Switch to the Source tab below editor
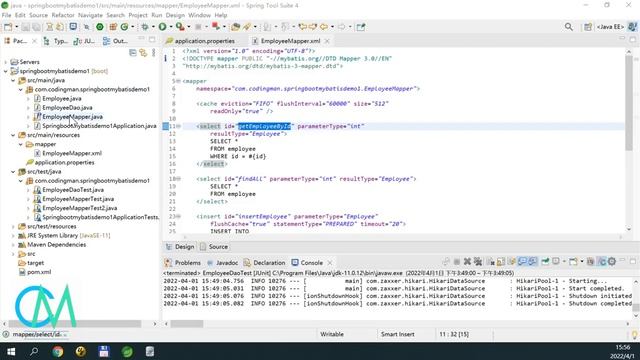This screenshot has height=360, width=640. 214,247
